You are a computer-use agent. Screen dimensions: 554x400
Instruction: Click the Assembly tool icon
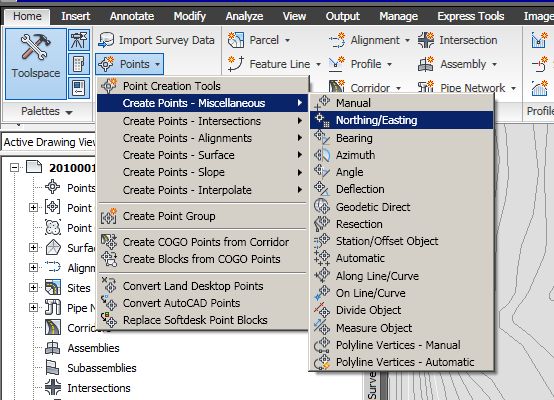pos(426,64)
